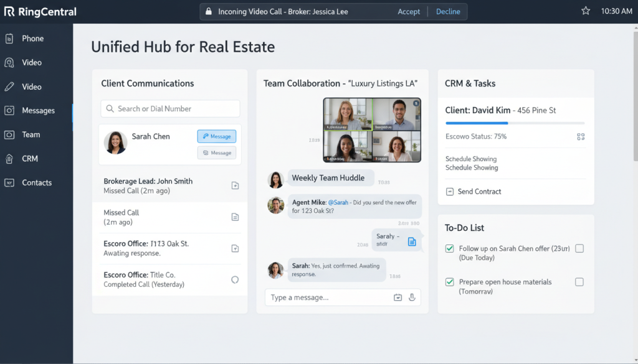Click Sarah's avatar on confirmed reply
This screenshot has width=638, height=364.
[x=275, y=271]
